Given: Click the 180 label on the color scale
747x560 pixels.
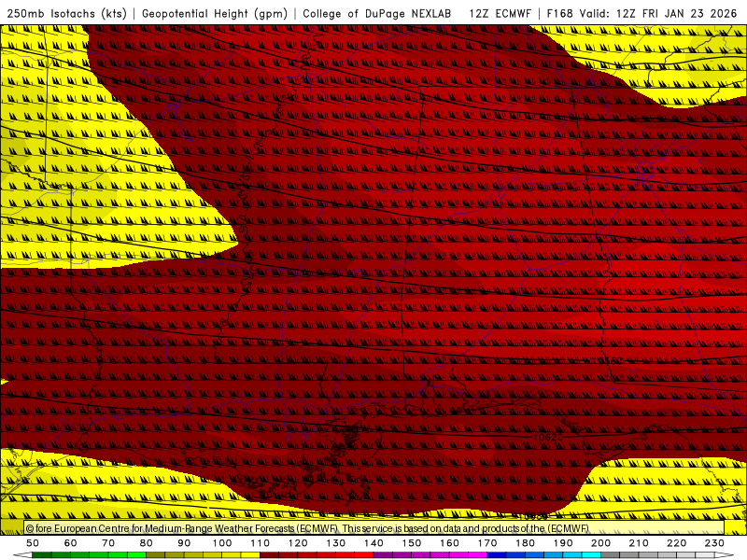Looking at the screenshot, I should point(525,543).
